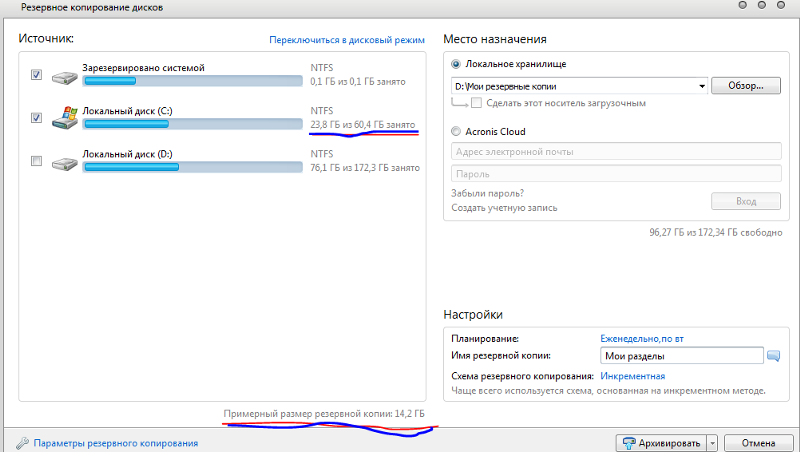This screenshot has height=452, width=800.
Task: Open 'Параметры резервного копирования' link
Action: click(116, 443)
